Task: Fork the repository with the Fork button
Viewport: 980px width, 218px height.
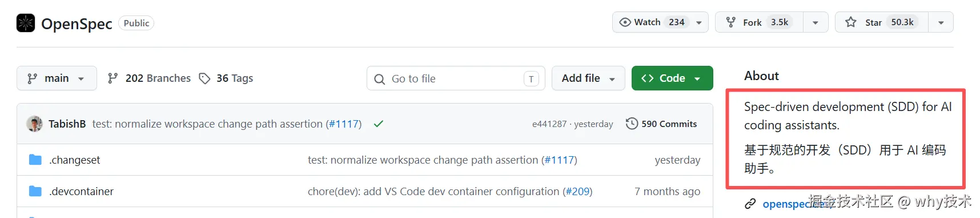Action: point(759,22)
